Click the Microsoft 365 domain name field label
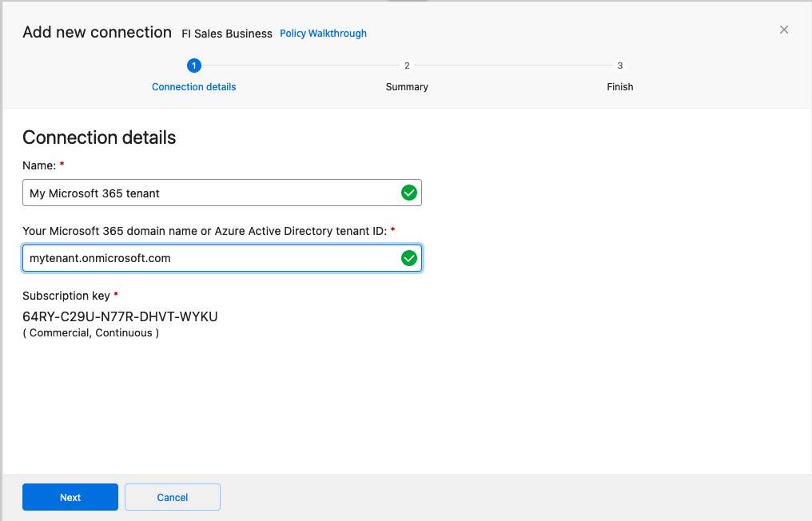 [x=205, y=231]
